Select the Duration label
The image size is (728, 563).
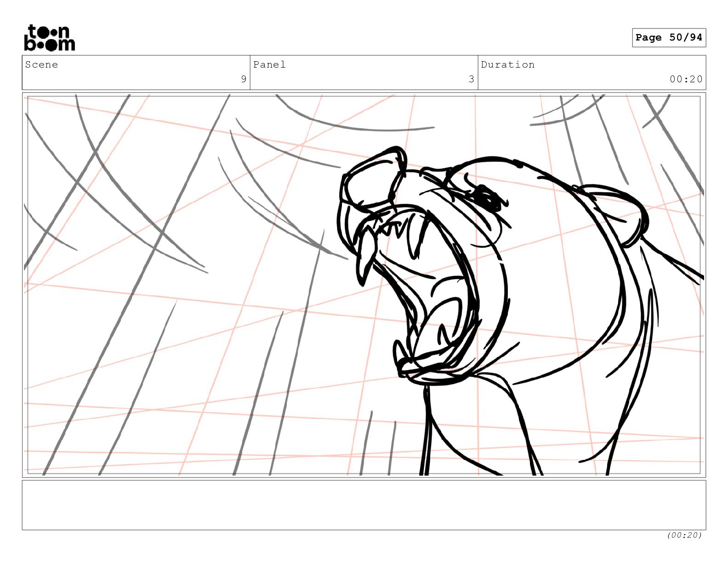pyautogui.click(x=508, y=64)
